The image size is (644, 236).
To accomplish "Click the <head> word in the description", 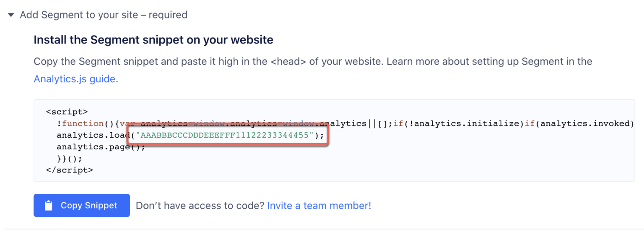I will click(x=288, y=62).
